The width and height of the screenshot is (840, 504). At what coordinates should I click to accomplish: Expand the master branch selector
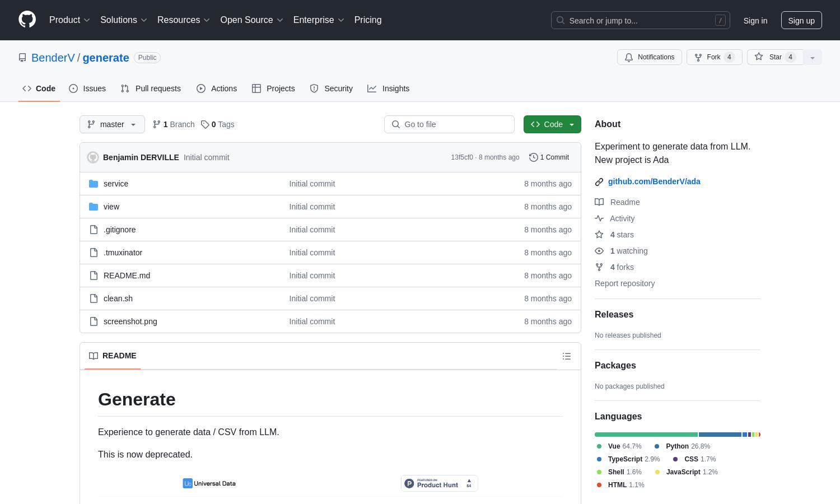pyautogui.click(x=112, y=124)
